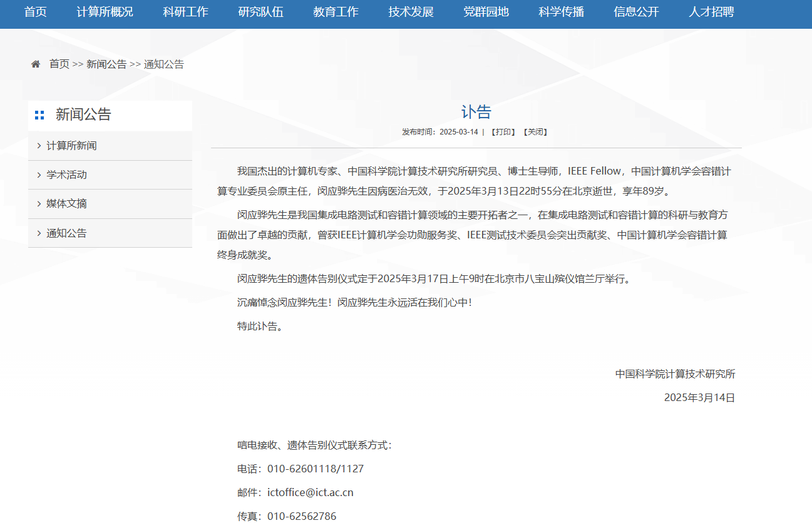This screenshot has width=812, height=523.
Task: Click the 【打印】 print link
Action: pos(503,132)
